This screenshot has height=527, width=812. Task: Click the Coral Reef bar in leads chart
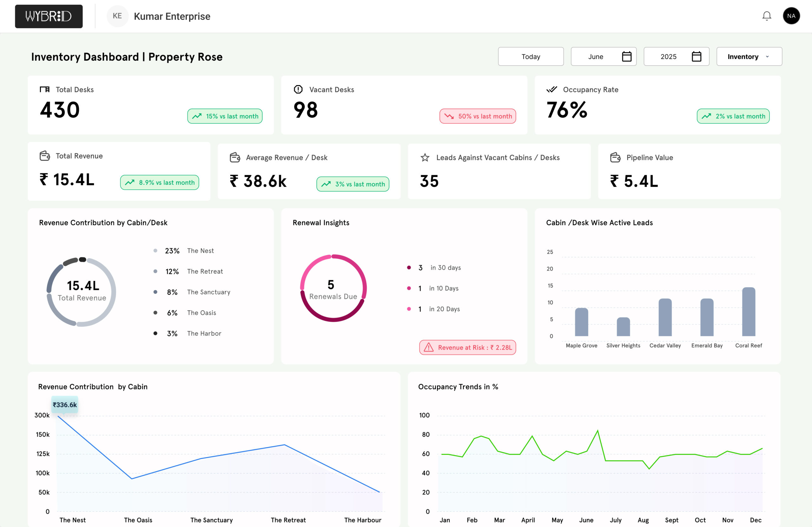(749, 312)
